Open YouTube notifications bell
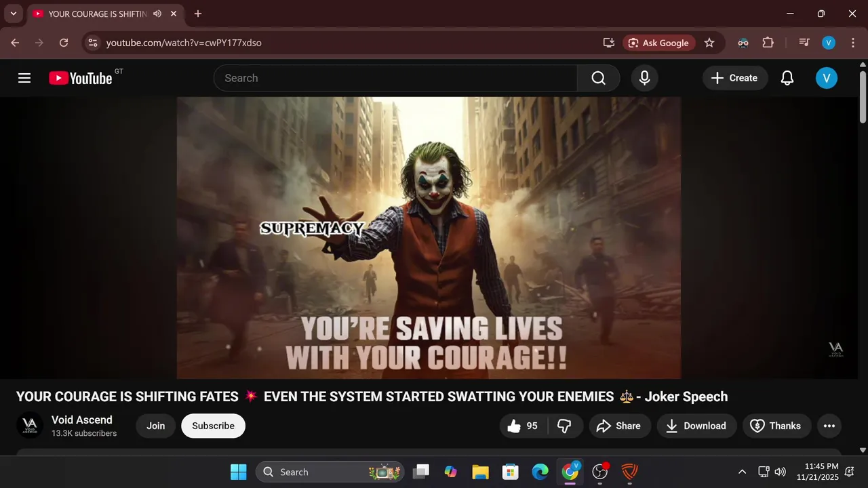 click(787, 78)
